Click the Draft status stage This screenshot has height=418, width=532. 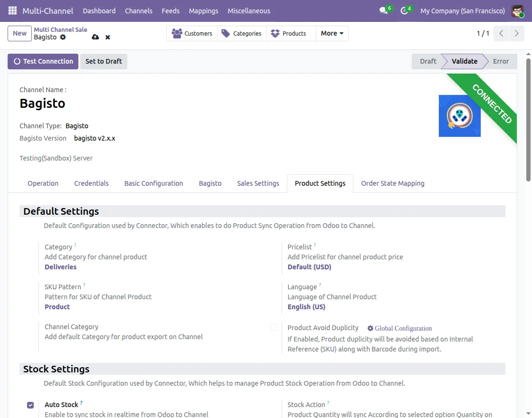427,61
